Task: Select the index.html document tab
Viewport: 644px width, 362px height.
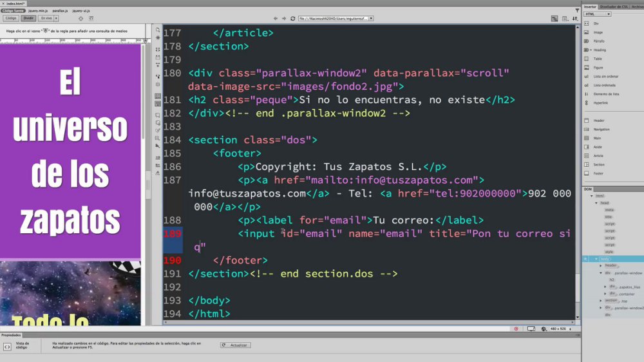Action: (x=14, y=3)
